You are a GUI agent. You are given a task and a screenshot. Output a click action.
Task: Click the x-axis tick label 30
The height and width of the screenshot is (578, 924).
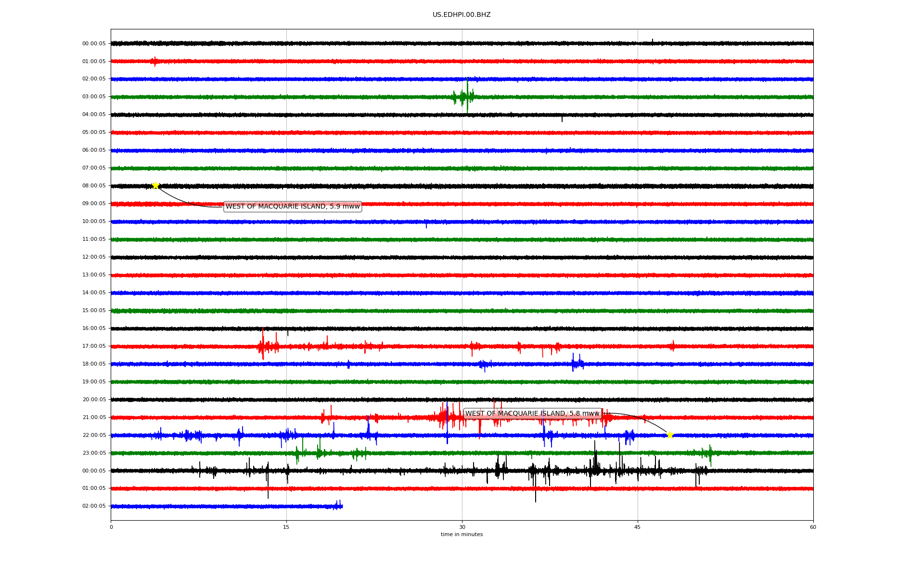tap(462, 527)
